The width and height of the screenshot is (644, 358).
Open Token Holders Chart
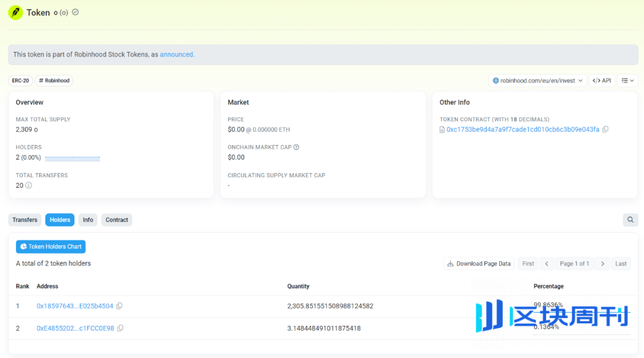[x=51, y=246]
